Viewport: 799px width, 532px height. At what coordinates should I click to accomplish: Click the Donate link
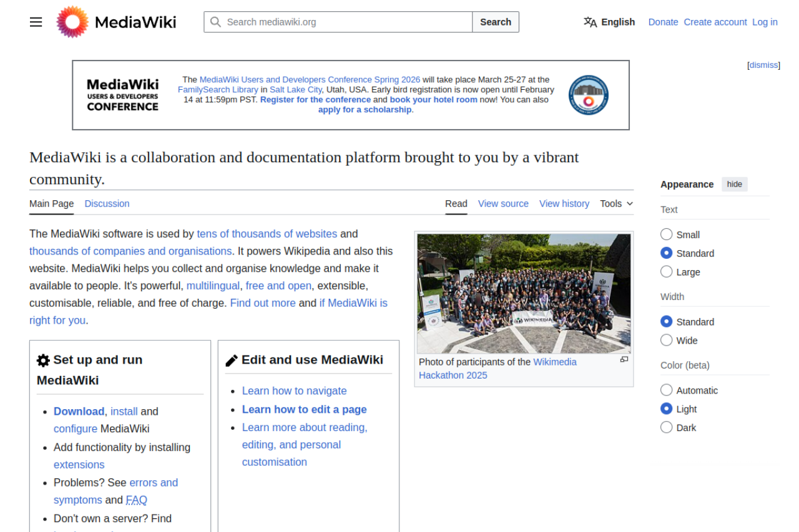663,22
